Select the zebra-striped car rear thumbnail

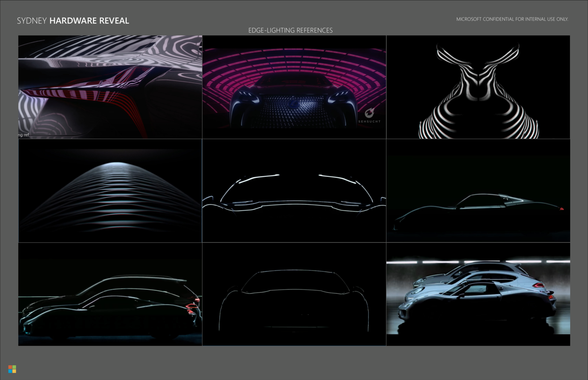point(110,87)
